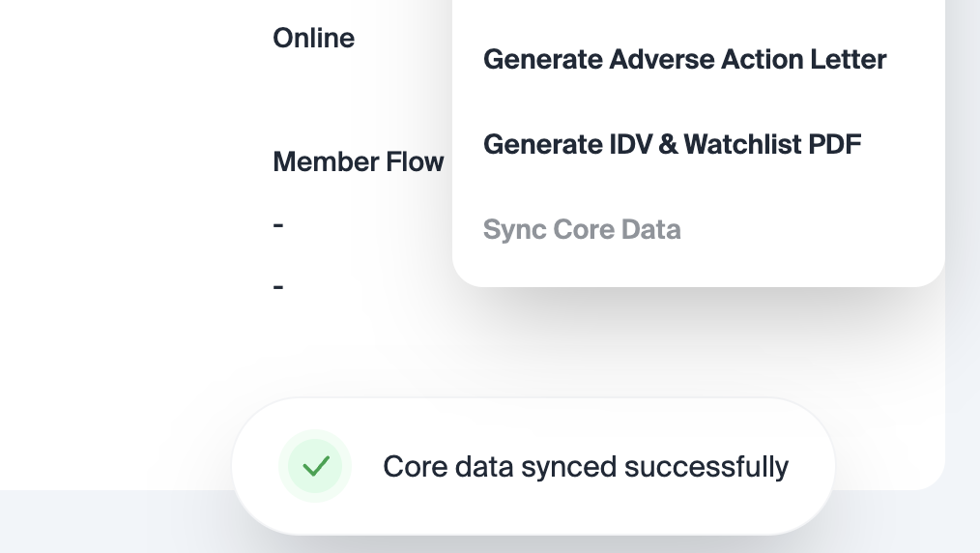
Task: Select Generate Adverse Action Letter
Action: pos(684,60)
